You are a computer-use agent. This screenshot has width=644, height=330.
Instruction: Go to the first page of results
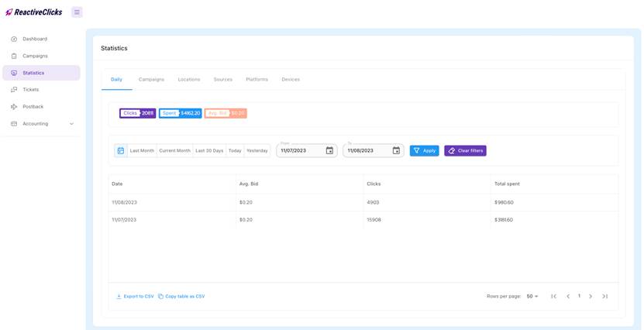(553, 296)
